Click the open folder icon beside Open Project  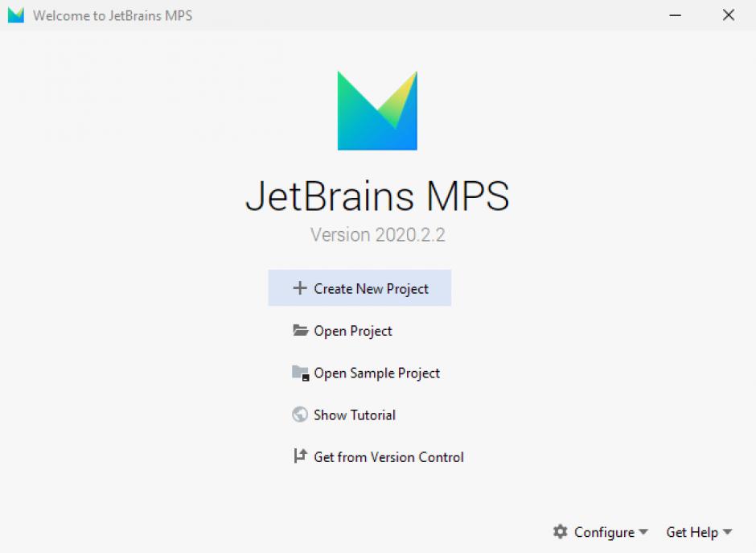click(300, 330)
